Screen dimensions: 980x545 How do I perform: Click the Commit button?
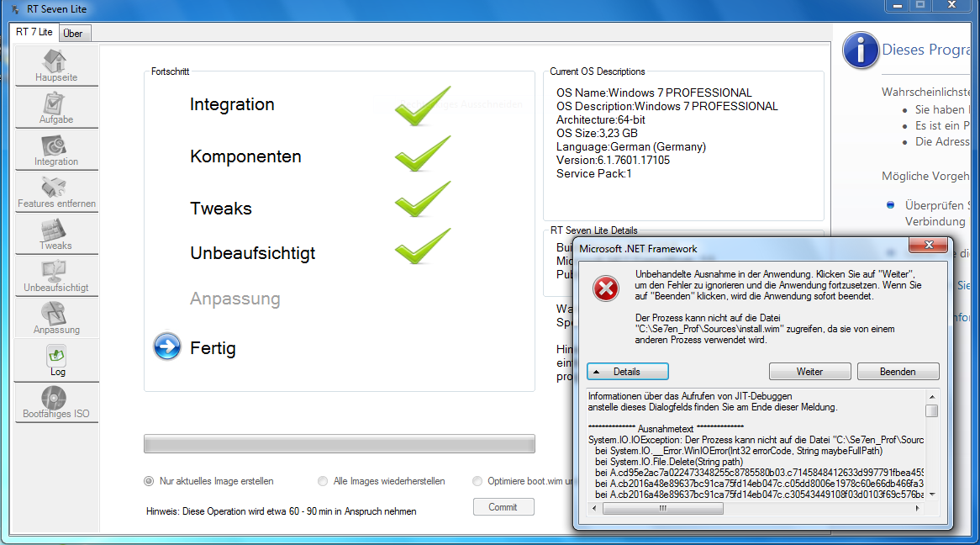click(x=503, y=507)
